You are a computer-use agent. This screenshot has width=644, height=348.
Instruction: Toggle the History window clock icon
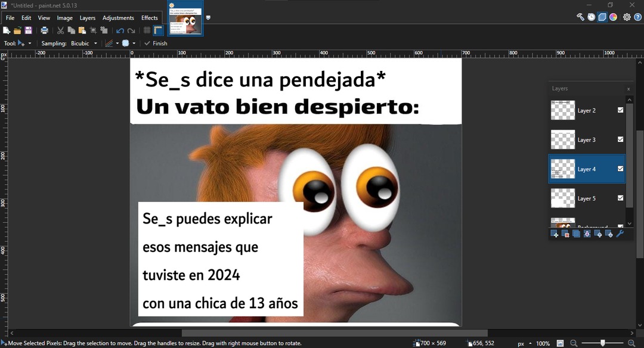click(591, 17)
